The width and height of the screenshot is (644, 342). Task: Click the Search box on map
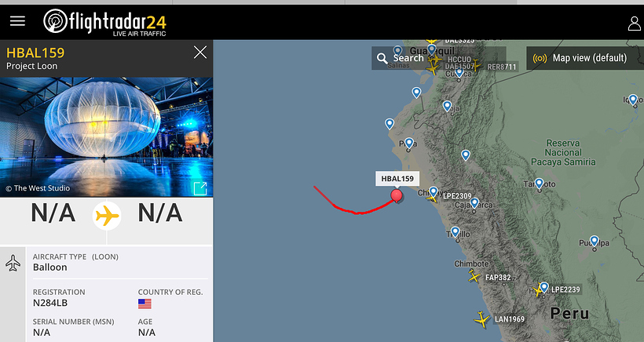coord(439,58)
